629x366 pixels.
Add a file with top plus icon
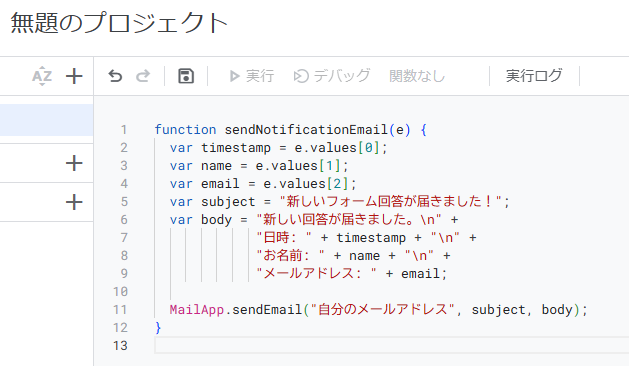(x=74, y=76)
